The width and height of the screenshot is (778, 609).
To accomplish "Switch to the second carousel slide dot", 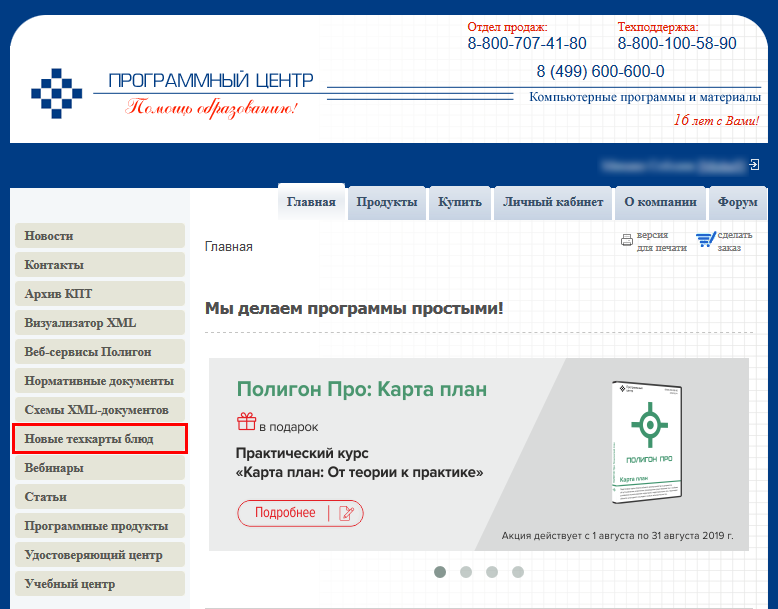I will tap(466, 572).
